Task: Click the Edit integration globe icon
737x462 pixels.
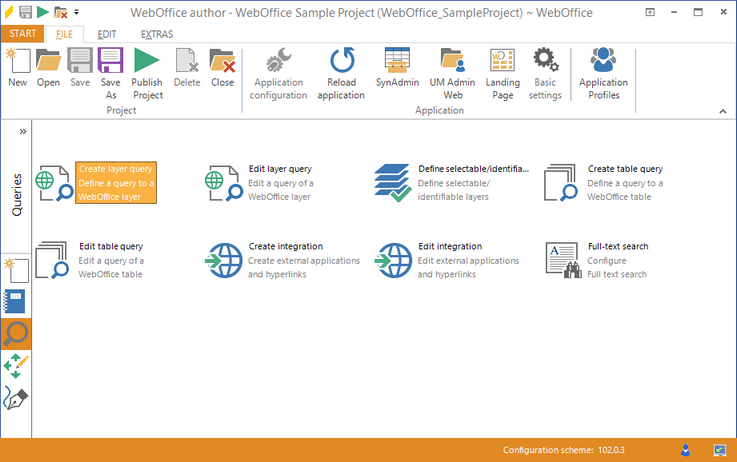Action: coord(393,260)
